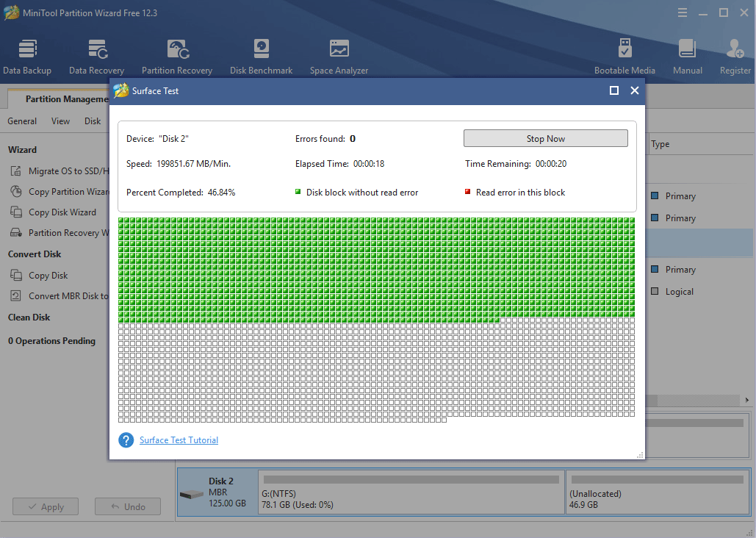This screenshot has height=538, width=756.
Task: Select Convert MBR Disk to GPT
Action: 69,295
